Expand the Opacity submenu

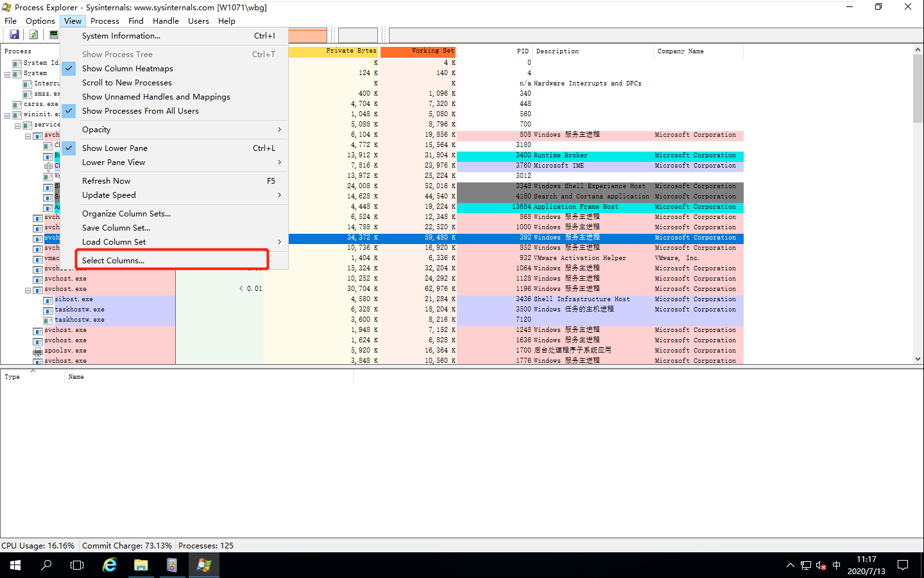(x=174, y=130)
